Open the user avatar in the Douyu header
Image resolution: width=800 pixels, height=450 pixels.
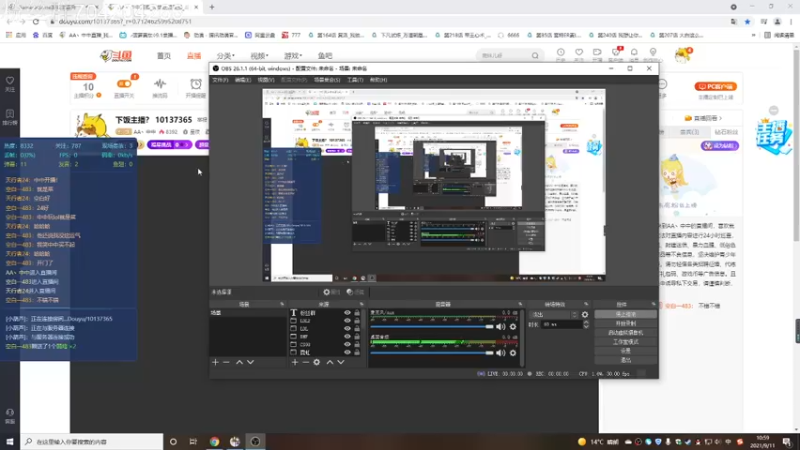tap(682, 55)
